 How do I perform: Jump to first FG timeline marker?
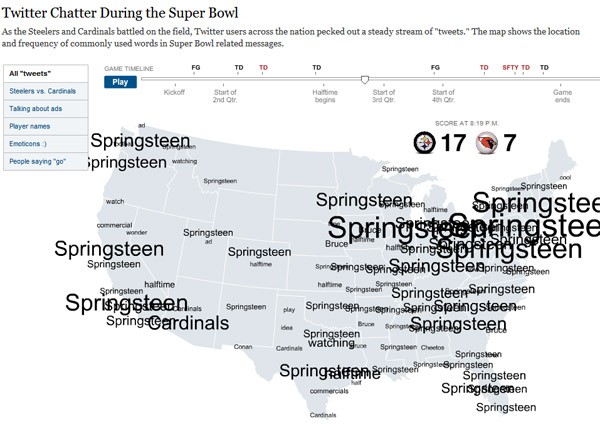196,67
